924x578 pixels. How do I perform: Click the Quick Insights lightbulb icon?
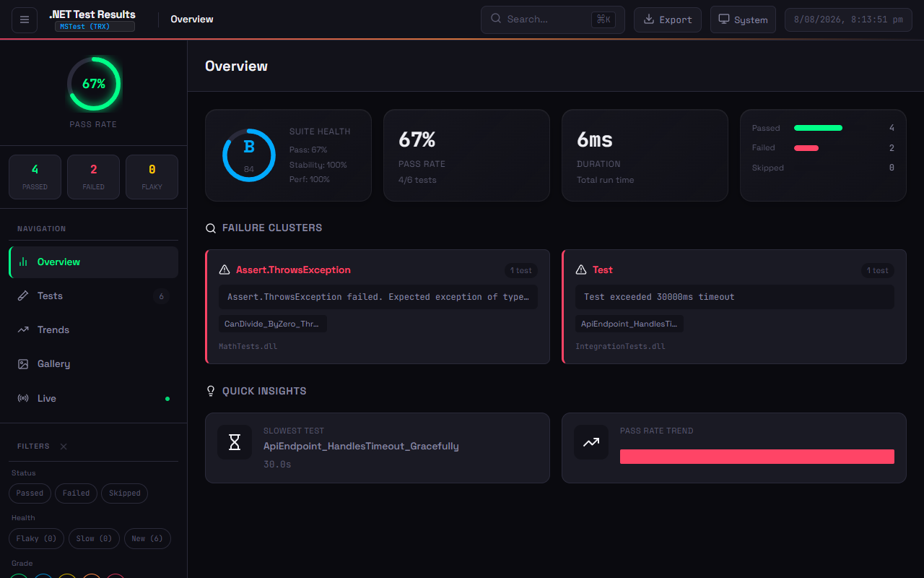point(211,391)
